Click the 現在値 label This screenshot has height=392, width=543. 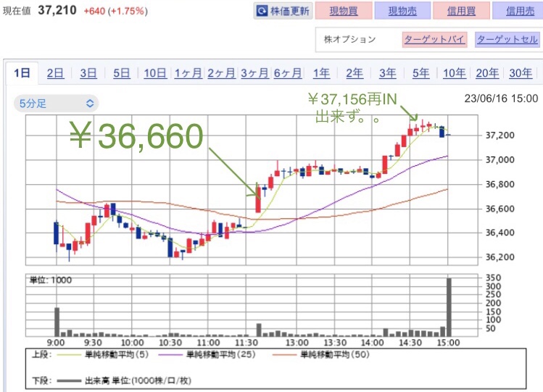(17, 11)
